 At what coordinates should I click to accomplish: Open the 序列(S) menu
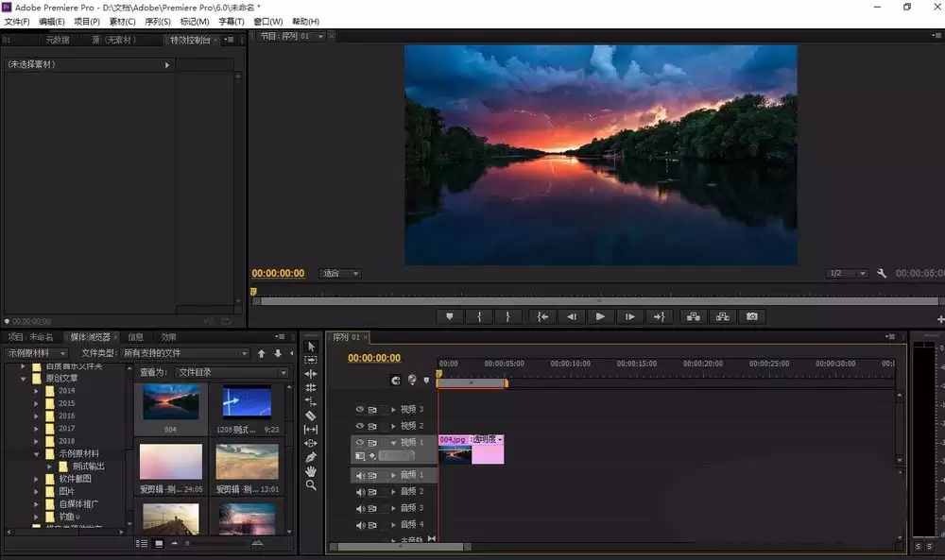click(158, 22)
